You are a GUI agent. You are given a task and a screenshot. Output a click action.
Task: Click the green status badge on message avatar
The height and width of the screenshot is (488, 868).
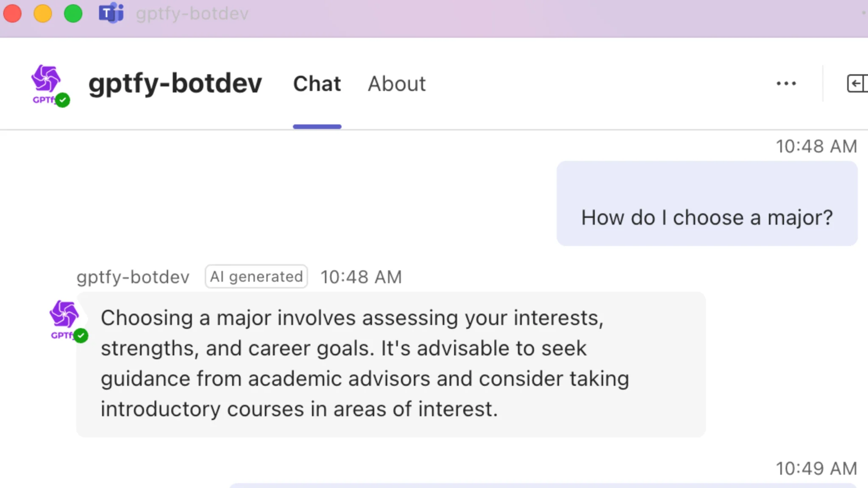pos(81,335)
